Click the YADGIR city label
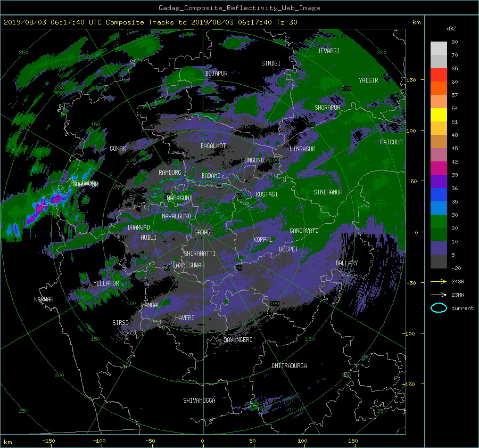 pyautogui.click(x=368, y=80)
